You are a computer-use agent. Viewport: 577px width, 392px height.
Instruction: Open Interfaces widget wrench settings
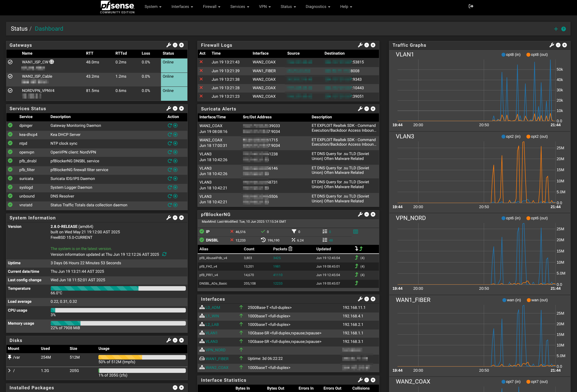click(360, 299)
